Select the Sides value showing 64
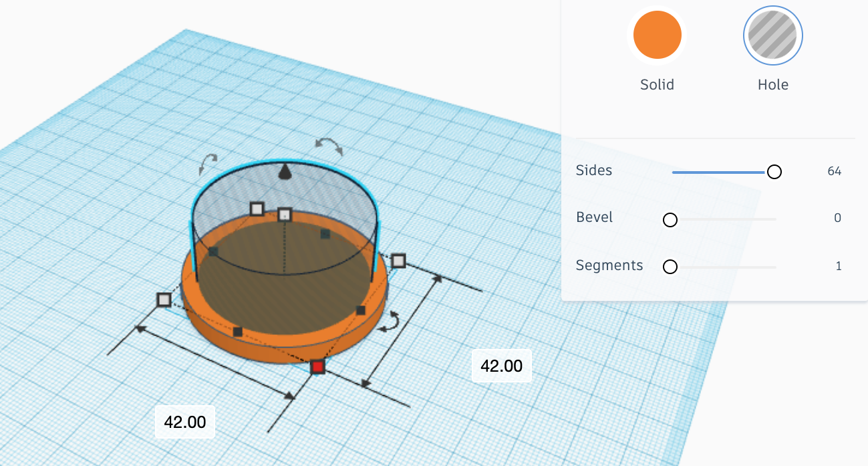868x466 pixels. click(835, 171)
